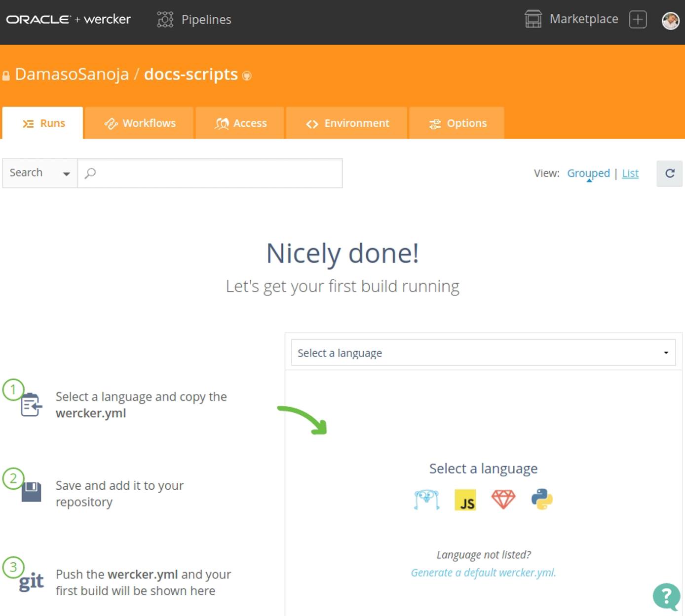685x616 pixels.
Task: Go to the Environment tab
Action: [347, 123]
